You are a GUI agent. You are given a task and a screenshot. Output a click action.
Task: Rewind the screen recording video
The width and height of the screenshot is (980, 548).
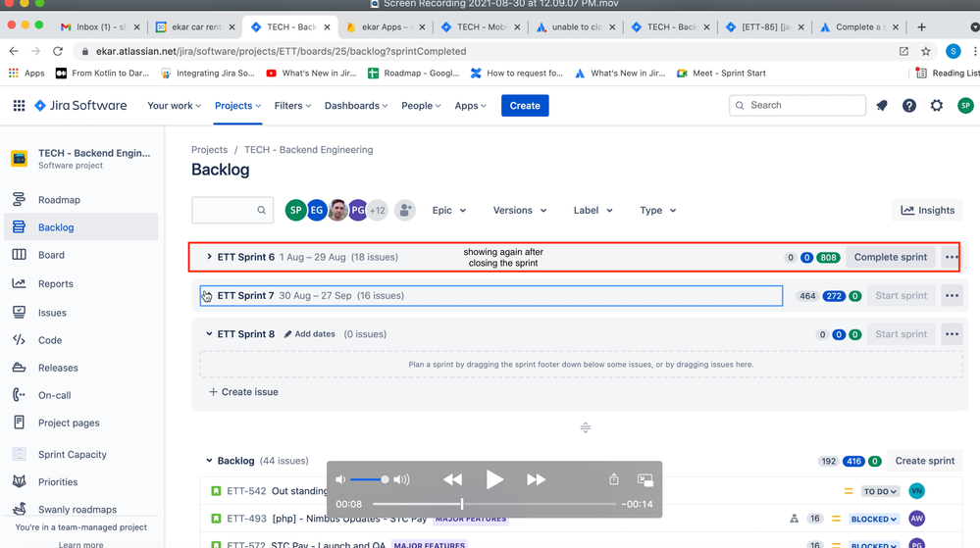452,479
